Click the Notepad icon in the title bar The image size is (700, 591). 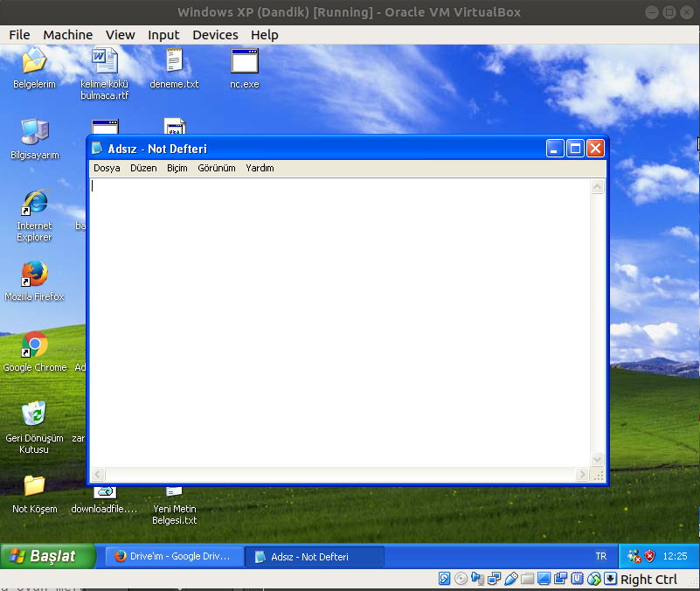coord(97,148)
